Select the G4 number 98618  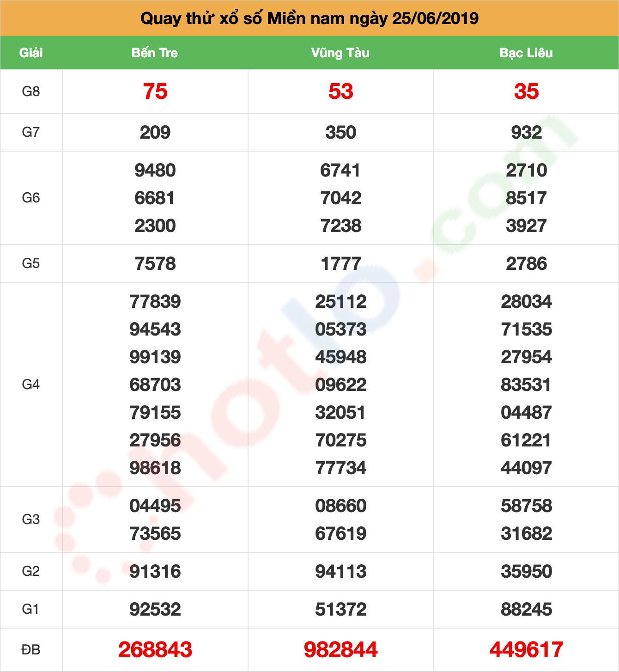[x=155, y=468]
